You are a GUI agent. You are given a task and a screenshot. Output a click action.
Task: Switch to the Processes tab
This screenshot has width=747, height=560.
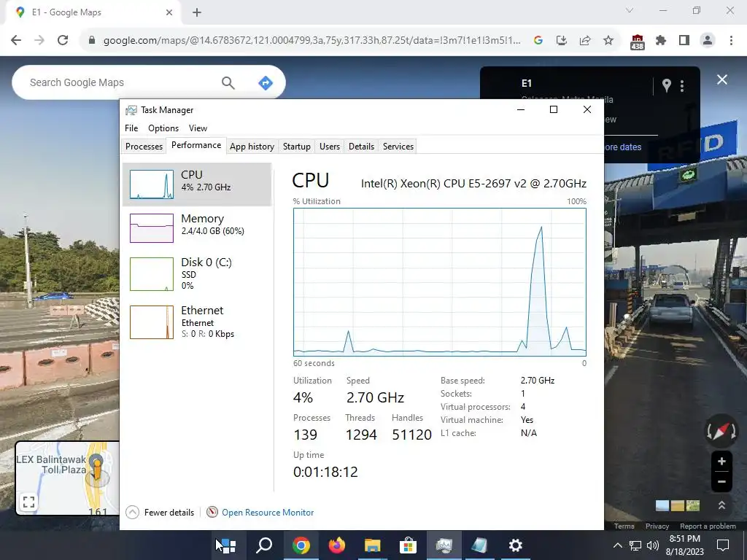[144, 146]
